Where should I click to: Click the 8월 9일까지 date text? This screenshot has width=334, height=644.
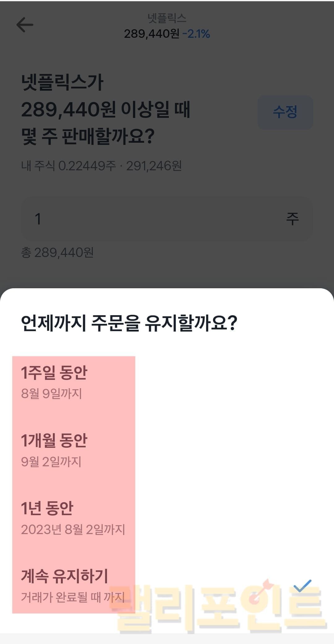click(x=51, y=394)
